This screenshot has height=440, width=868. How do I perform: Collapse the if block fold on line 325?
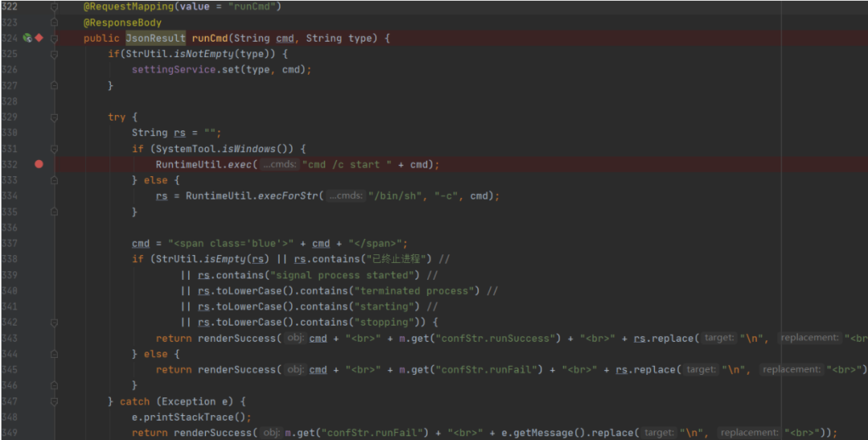click(55, 54)
